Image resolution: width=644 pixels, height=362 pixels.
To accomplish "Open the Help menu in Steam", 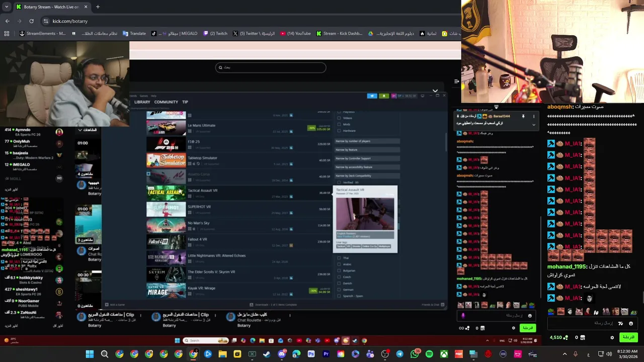I will [153, 96].
